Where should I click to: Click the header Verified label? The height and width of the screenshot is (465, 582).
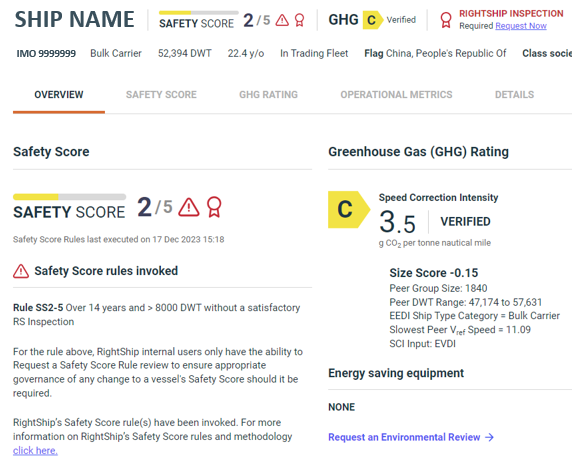pos(401,20)
